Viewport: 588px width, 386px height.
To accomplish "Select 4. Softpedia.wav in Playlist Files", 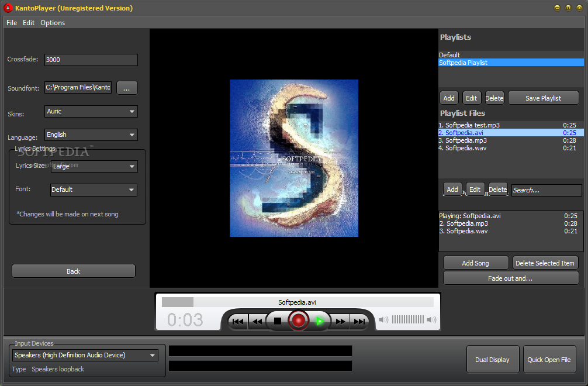I will (x=511, y=148).
